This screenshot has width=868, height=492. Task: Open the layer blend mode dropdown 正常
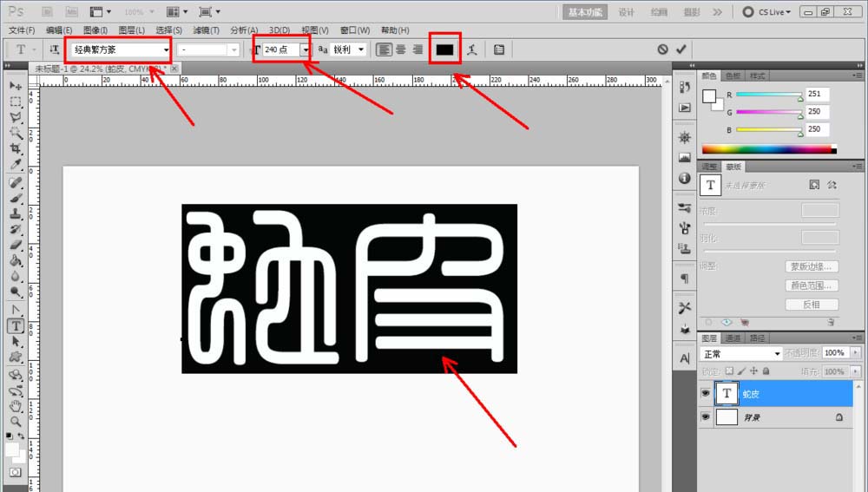tap(740, 354)
